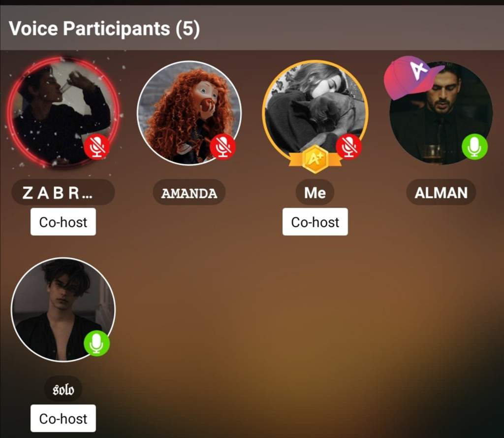Open ZABR's profile picture
This screenshot has height=438, width=504.
tap(63, 113)
